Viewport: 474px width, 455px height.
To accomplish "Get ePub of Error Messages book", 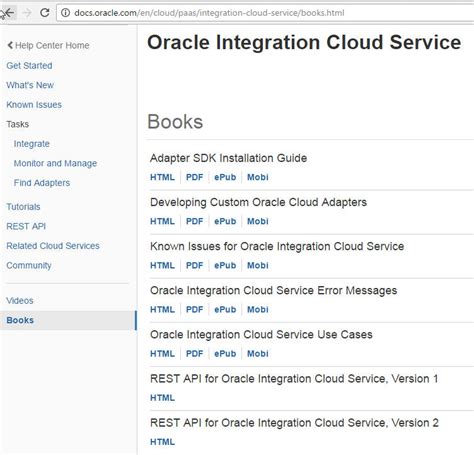I will coord(225,310).
